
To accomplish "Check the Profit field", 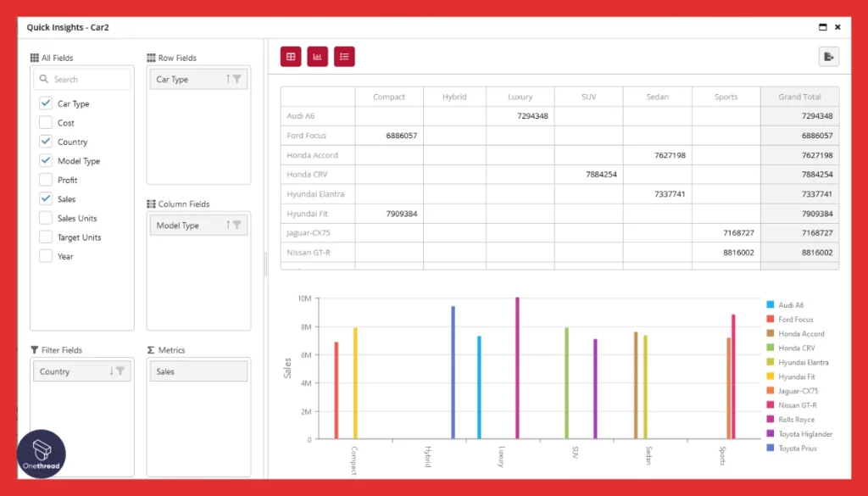I will pyautogui.click(x=46, y=180).
